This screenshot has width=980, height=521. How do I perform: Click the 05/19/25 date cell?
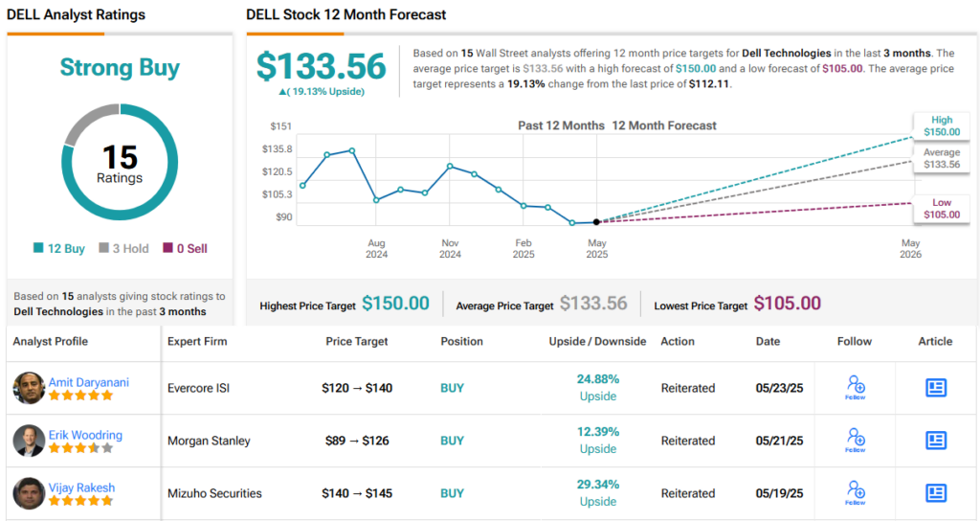pos(779,493)
